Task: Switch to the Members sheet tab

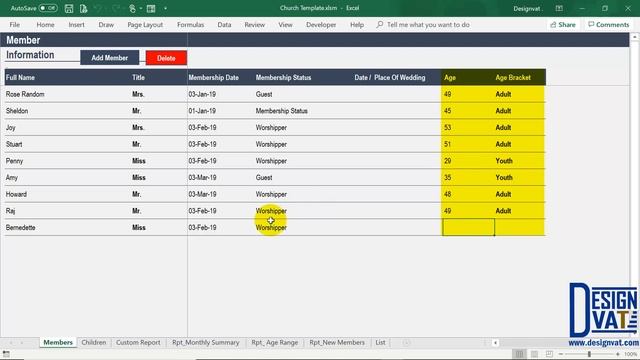Action: coord(58,342)
